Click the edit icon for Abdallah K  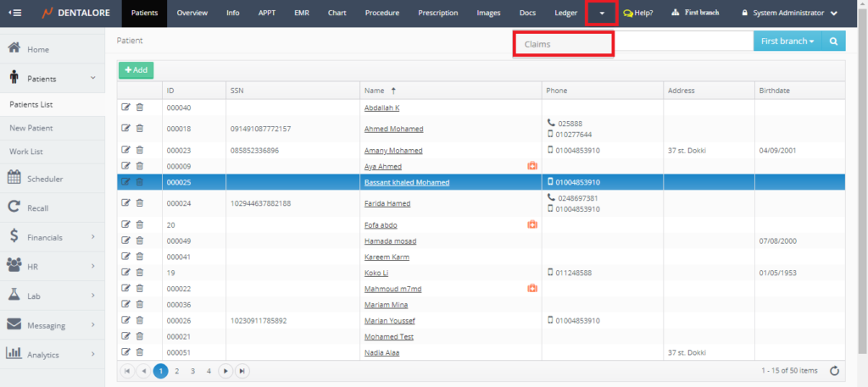[x=126, y=108]
